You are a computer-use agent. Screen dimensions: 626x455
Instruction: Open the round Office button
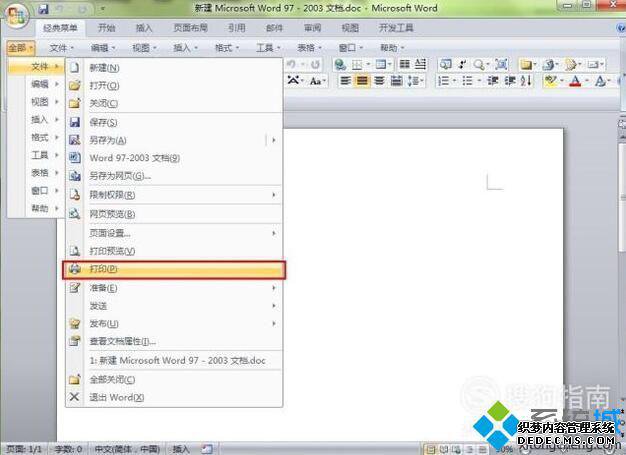click(x=15, y=15)
